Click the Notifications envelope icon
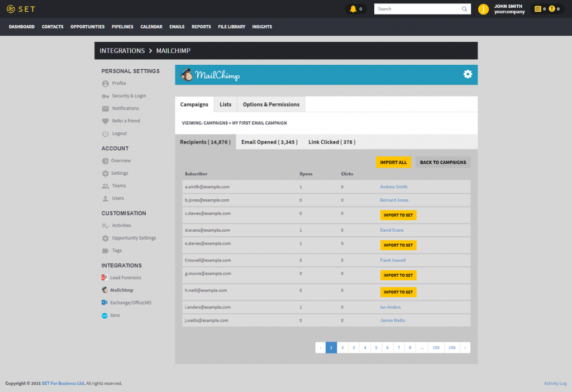The width and height of the screenshot is (572, 392). tap(106, 108)
